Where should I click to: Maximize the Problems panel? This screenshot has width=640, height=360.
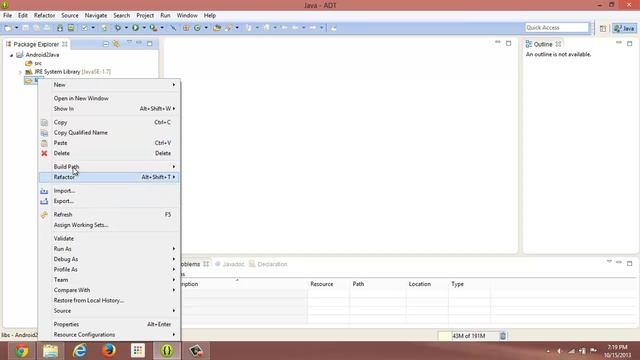629,263
